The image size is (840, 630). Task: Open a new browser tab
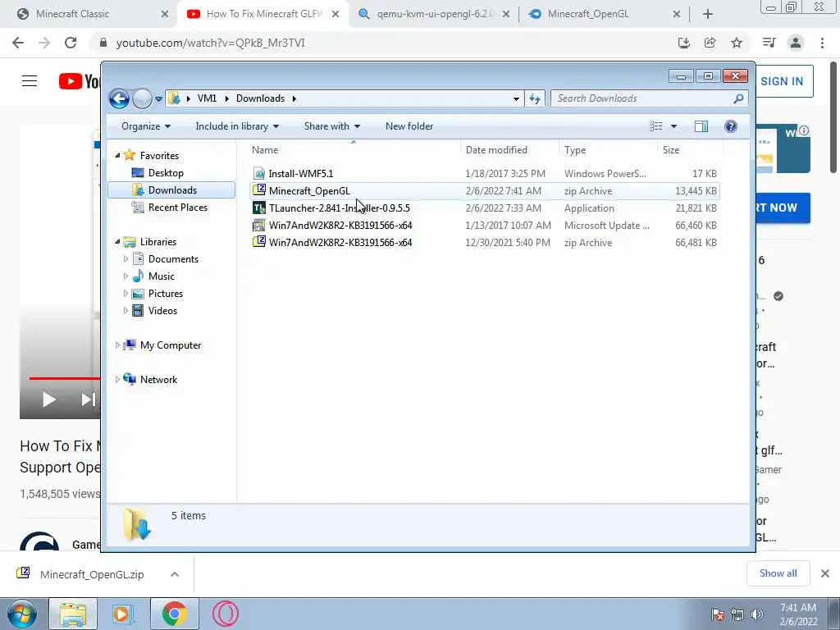pyautogui.click(x=707, y=14)
